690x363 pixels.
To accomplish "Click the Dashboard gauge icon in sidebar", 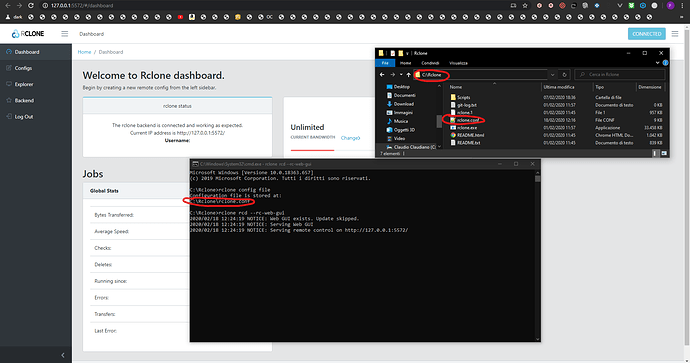I will pyautogui.click(x=9, y=52).
